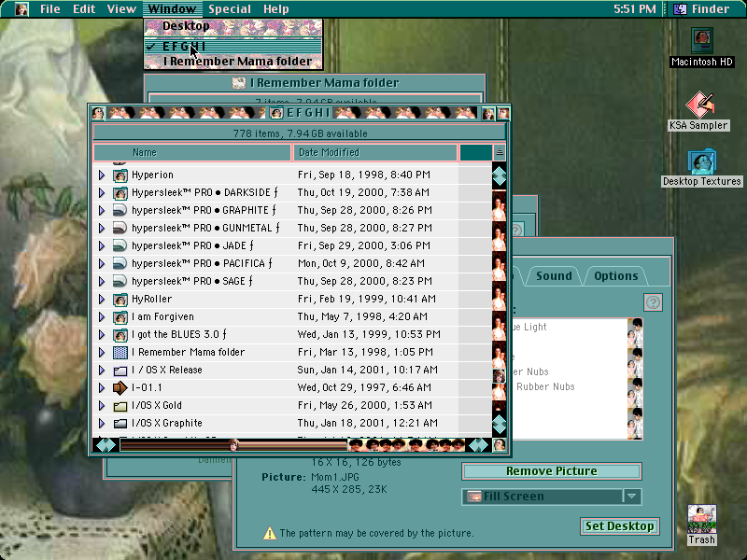Select the Hypersleek PRO DARKSIDE folder icon
The width and height of the screenshot is (747, 560).
(x=120, y=193)
